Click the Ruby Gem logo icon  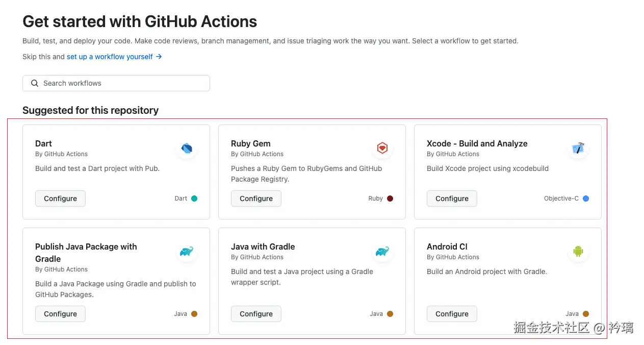(x=382, y=149)
